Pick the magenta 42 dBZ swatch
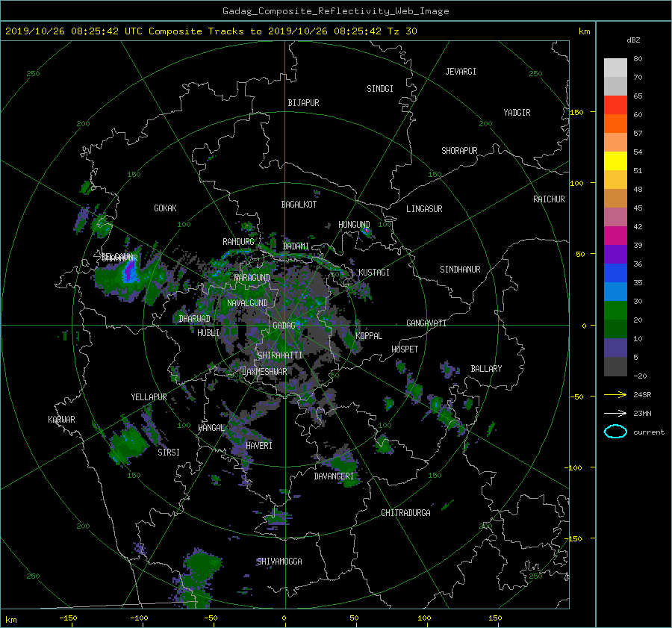 [x=615, y=235]
